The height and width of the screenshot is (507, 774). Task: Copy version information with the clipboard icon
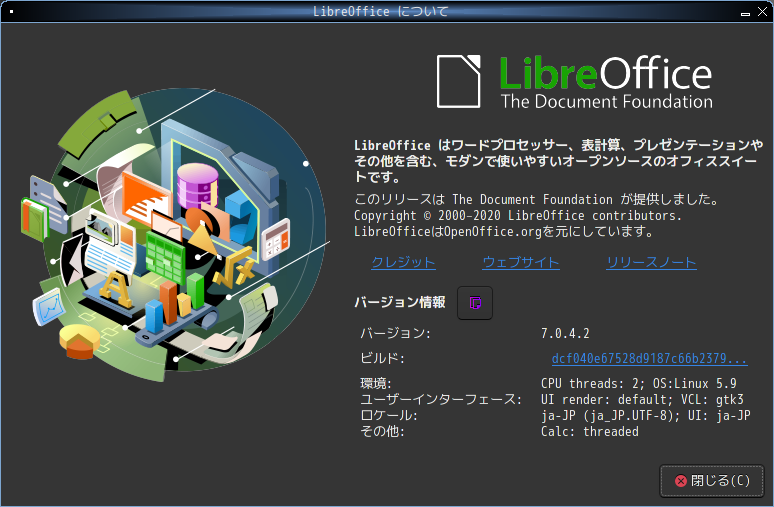point(475,303)
